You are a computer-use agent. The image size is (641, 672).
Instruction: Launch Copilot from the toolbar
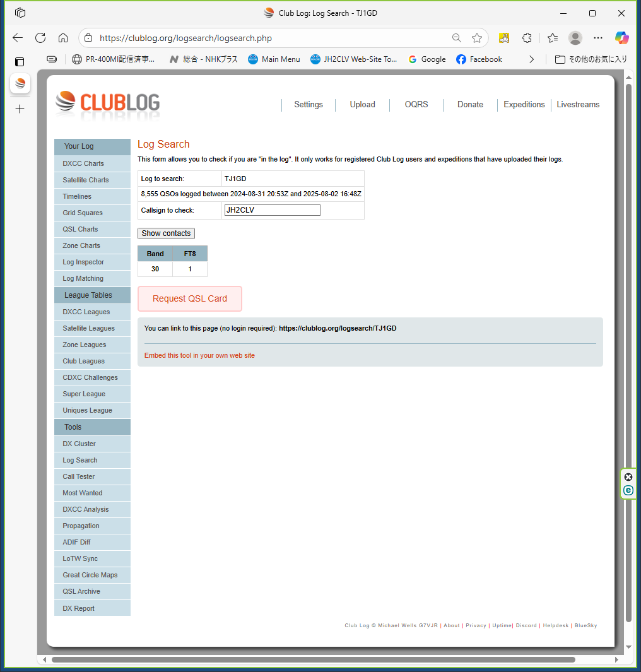tap(621, 38)
